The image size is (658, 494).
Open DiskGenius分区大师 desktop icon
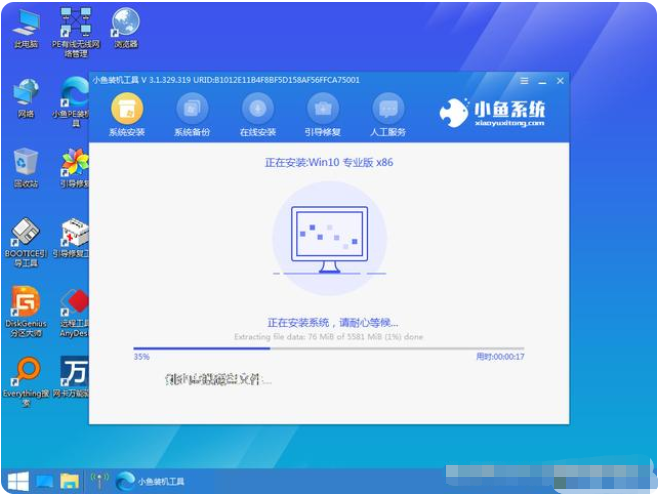(x=26, y=312)
